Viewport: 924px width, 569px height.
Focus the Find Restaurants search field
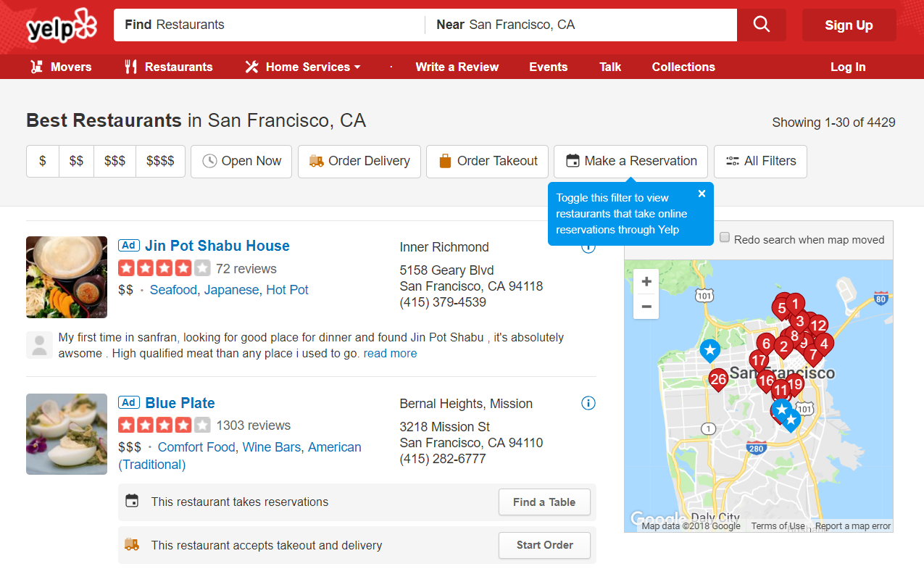269,25
